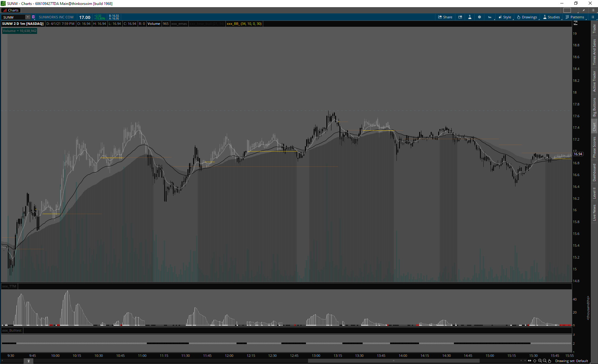Toggle the collapse arrow at bottom left
The image size is (598, 364).
[x=28, y=361]
